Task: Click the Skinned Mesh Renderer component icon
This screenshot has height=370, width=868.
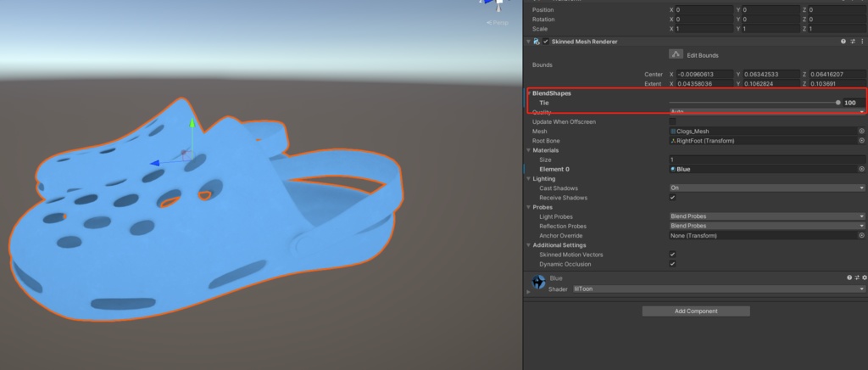Action: click(537, 42)
